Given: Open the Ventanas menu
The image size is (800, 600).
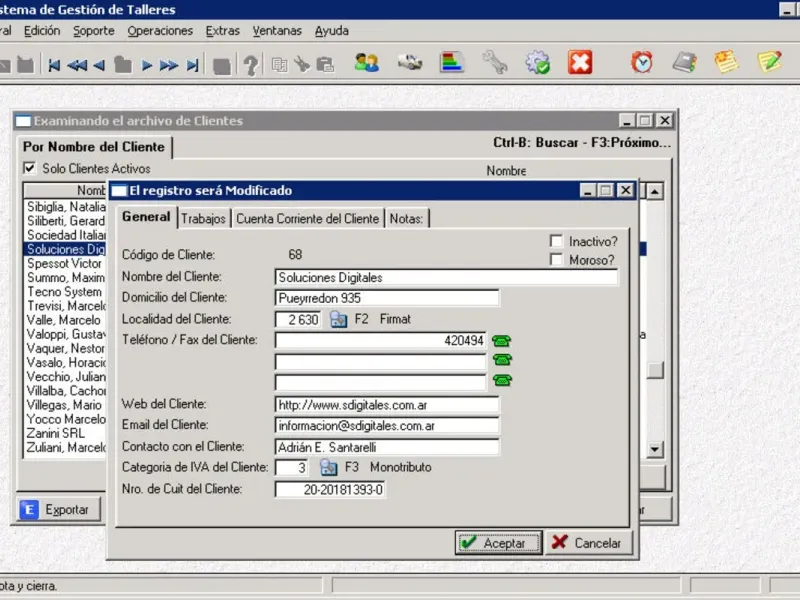Looking at the screenshot, I should [277, 31].
